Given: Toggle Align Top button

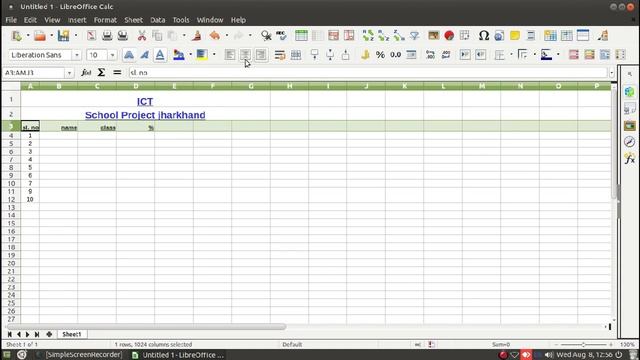Looking at the screenshot, I should tap(314, 55).
